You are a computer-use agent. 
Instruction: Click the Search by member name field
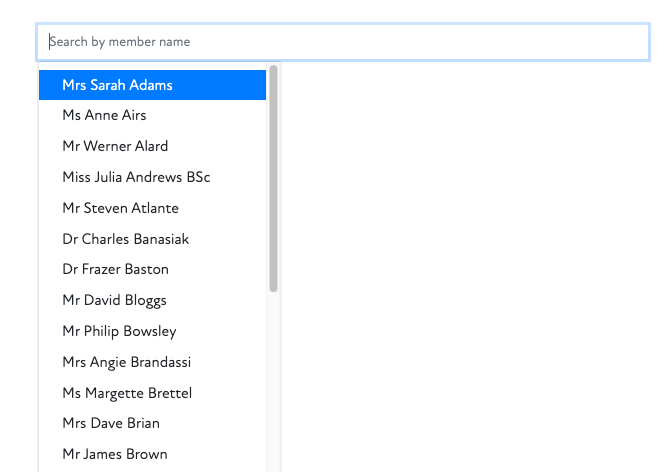pyautogui.click(x=342, y=42)
